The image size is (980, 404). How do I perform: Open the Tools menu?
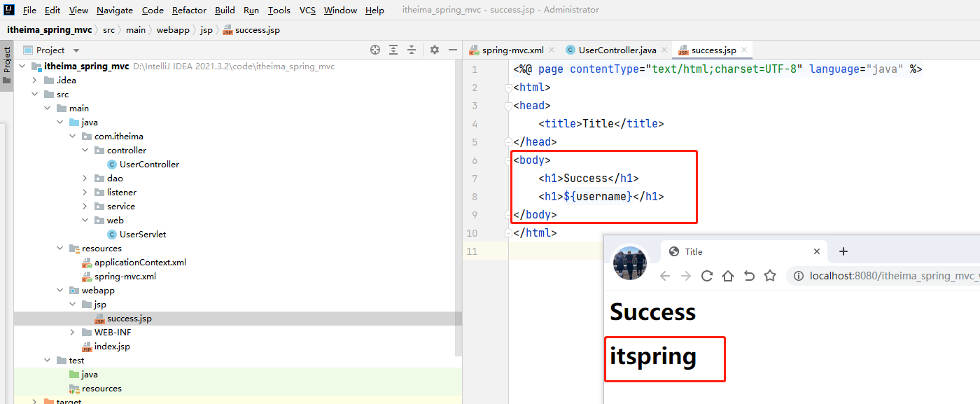point(279,10)
